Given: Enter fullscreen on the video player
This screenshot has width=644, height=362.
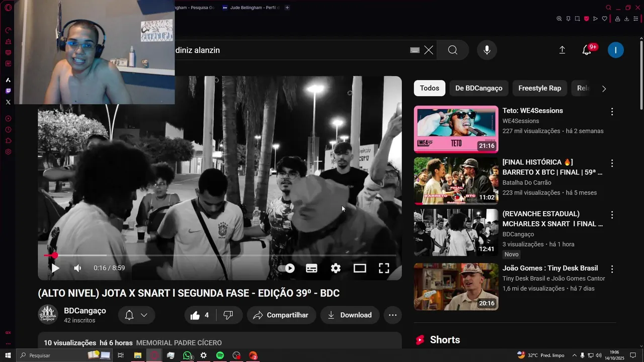Looking at the screenshot, I should click(384, 268).
